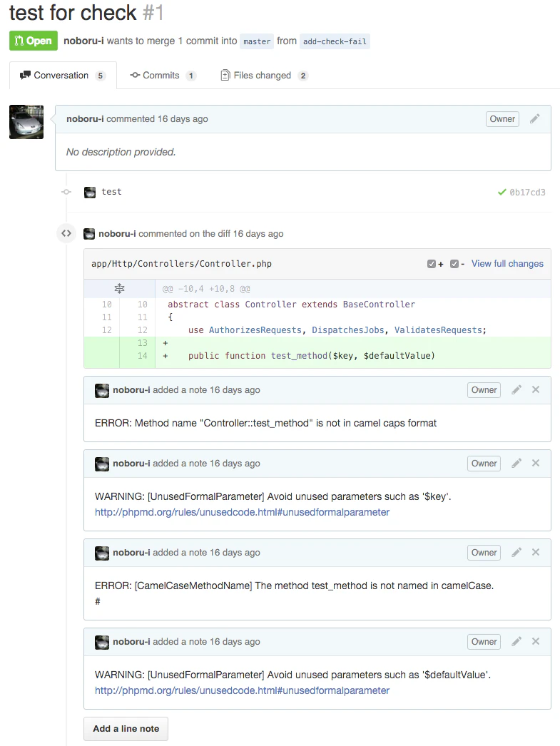Click avatar on the '$key' note
Screen dimensions: 560x746
(x=102, y=464)
